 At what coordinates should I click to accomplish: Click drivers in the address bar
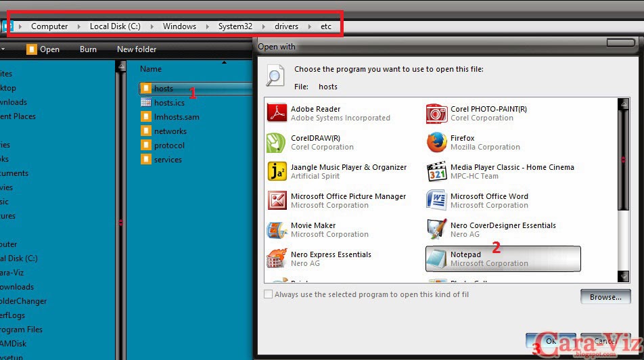286,26
